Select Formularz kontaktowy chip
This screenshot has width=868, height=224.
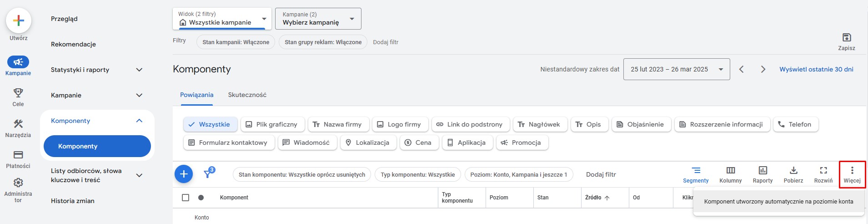[x=229, y=143]
